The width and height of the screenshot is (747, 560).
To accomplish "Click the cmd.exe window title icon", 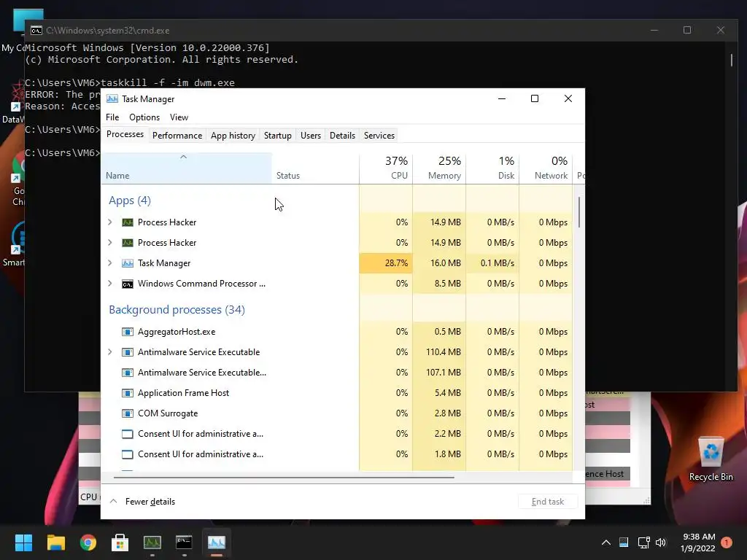I will 36,31.
